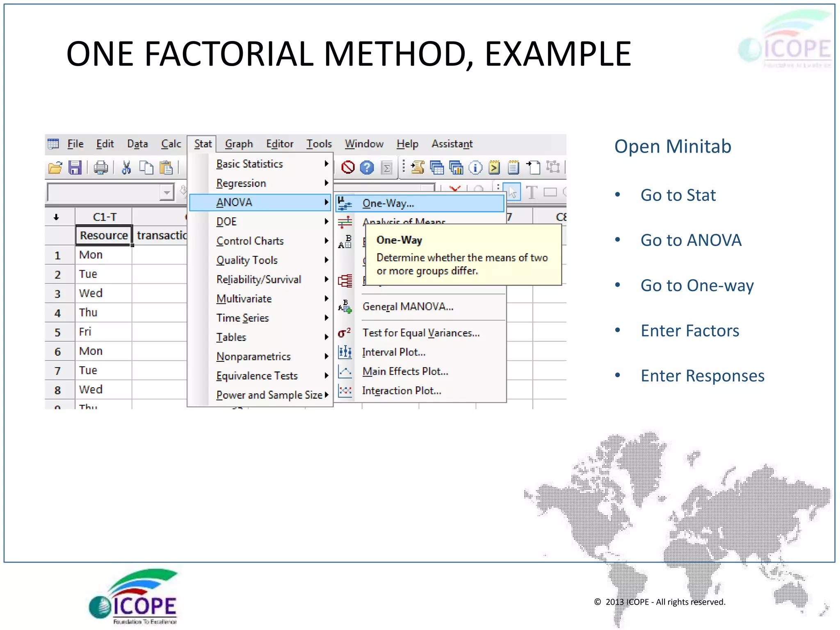Click the worksheet icon beside File menu
The image size is (840, 630).
pos(53,144)
